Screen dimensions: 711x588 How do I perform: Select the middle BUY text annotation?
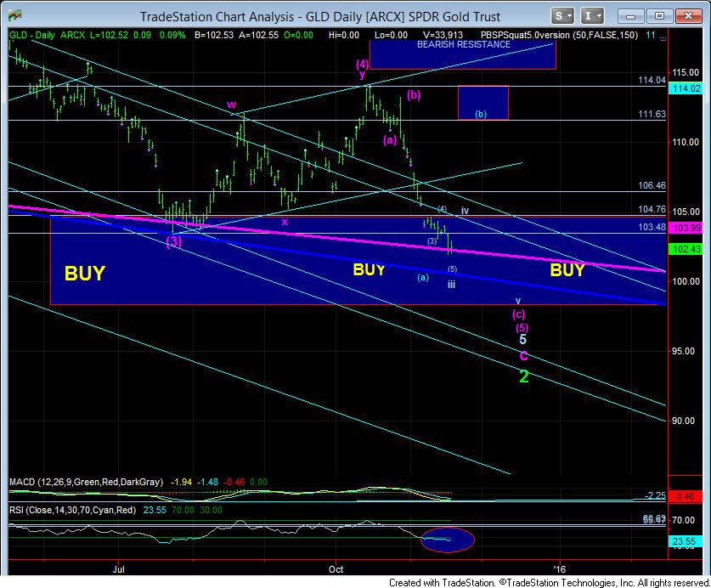[369, 270]
